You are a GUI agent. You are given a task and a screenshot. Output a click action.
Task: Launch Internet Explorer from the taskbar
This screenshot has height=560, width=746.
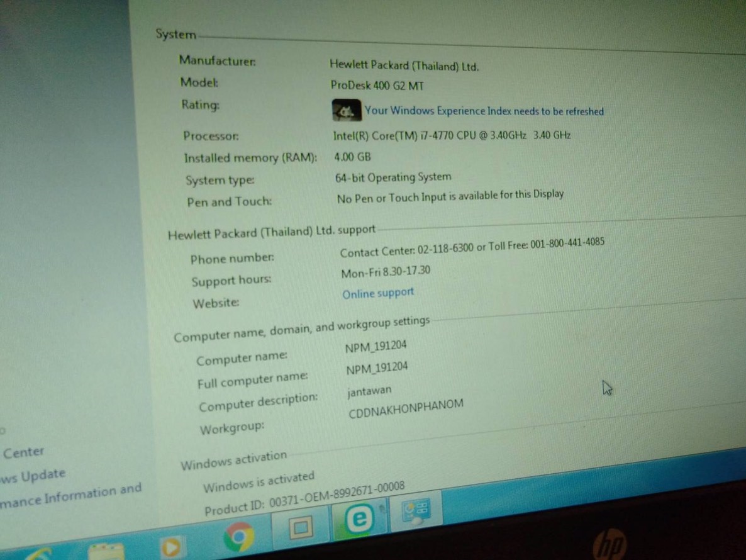tap(39, 555)
